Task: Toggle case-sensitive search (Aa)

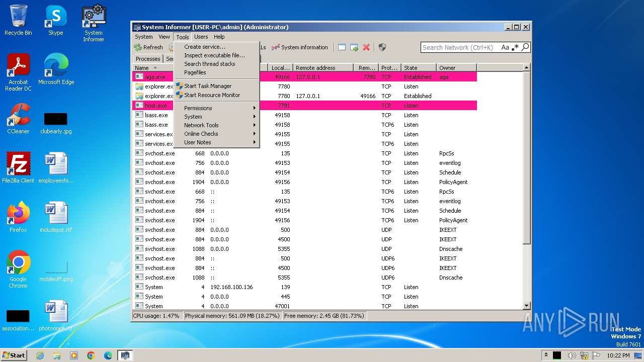Action: tap(505, 47)
